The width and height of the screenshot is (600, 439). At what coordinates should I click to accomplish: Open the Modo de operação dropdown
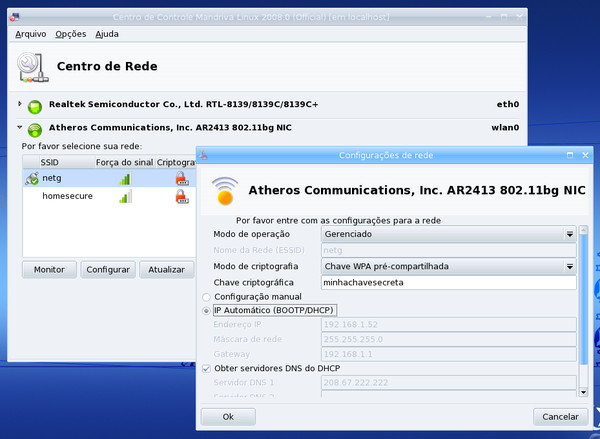(448, 234)
